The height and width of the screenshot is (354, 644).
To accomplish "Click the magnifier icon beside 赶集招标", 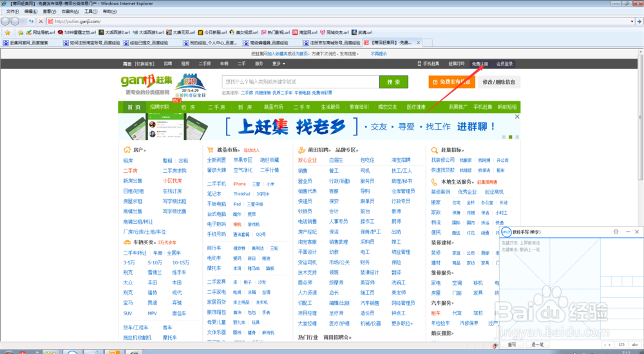I will 434,150.
